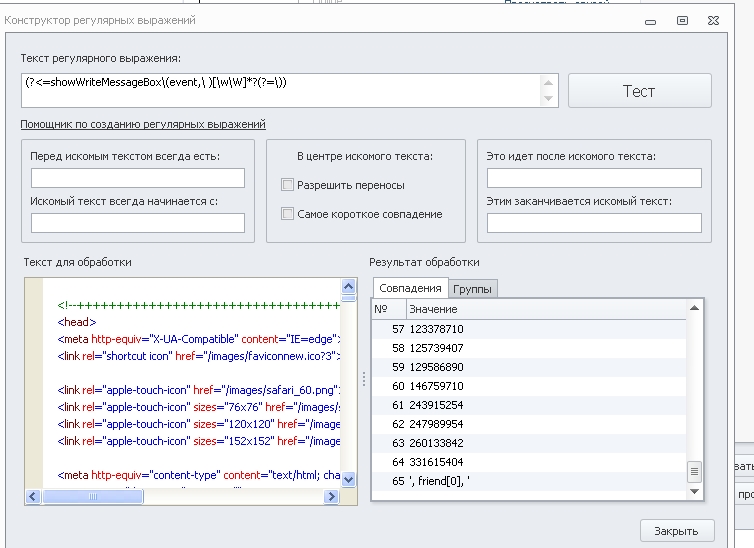754x548 pixels.
Task: Click the source text scroll right arrow
Action: pyautogui.click(x=333, y=496)
